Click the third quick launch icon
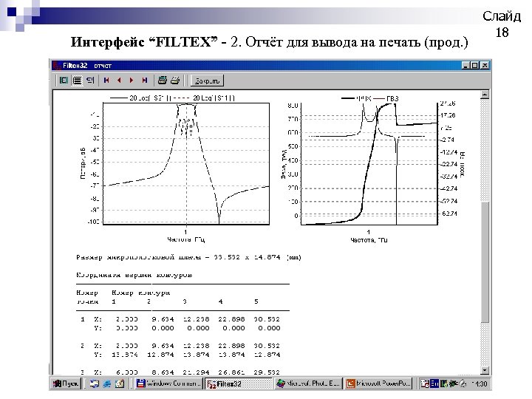 120,383
